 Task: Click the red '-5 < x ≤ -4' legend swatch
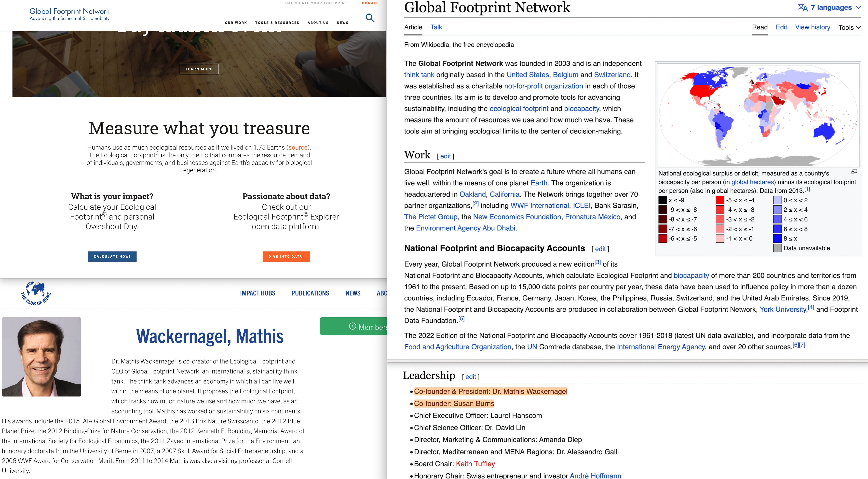720,200
